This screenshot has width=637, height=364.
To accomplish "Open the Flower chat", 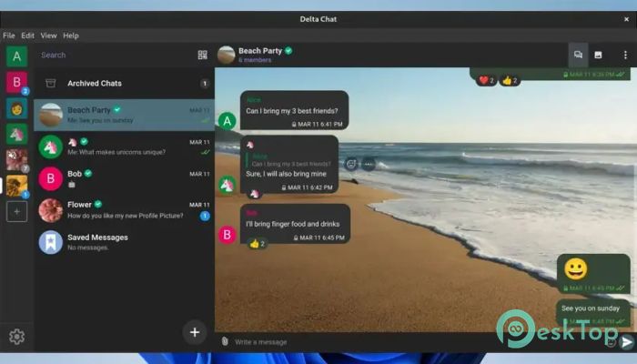I will pyautogui.click(x=124, y=210).
